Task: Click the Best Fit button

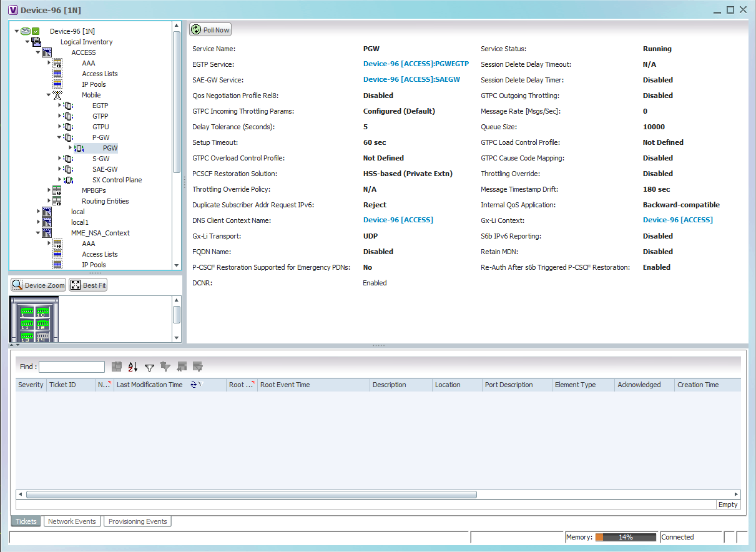Action: coord(88,285)
